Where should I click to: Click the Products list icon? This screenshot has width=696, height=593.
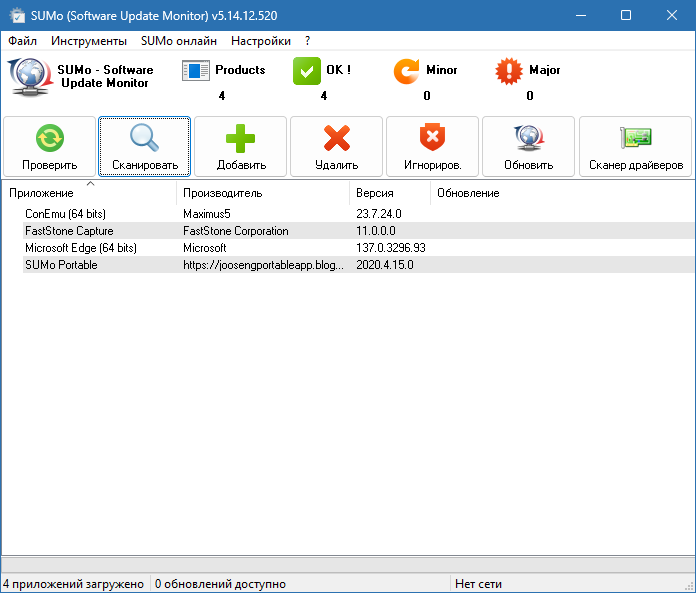tap(196, 71)
